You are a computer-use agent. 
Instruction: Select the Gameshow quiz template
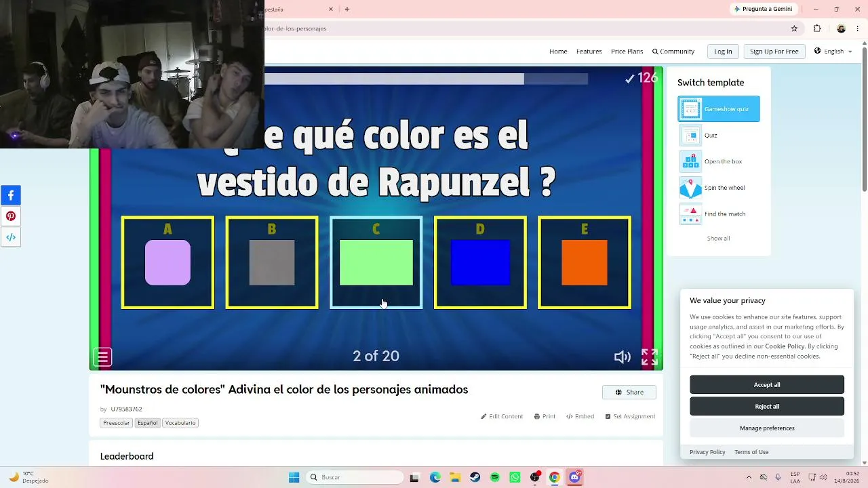coord(719,109)
